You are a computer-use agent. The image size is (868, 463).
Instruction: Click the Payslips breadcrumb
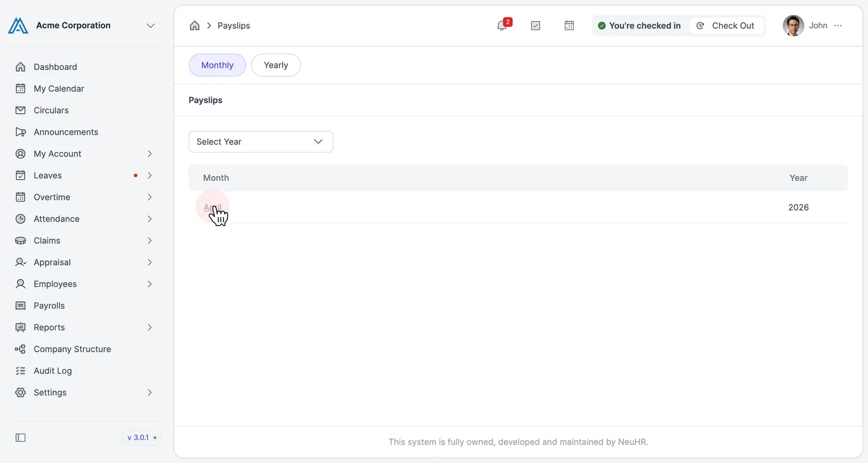coord(234,25)
